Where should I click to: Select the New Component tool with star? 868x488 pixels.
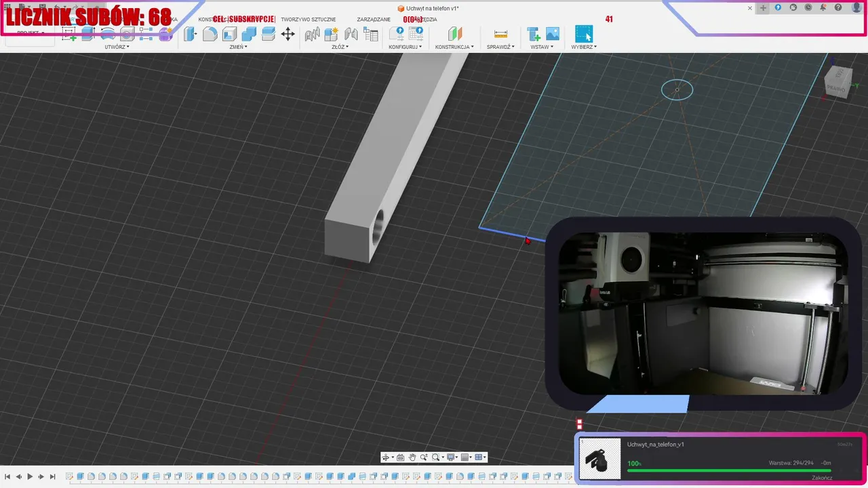(x=332, y=34)
